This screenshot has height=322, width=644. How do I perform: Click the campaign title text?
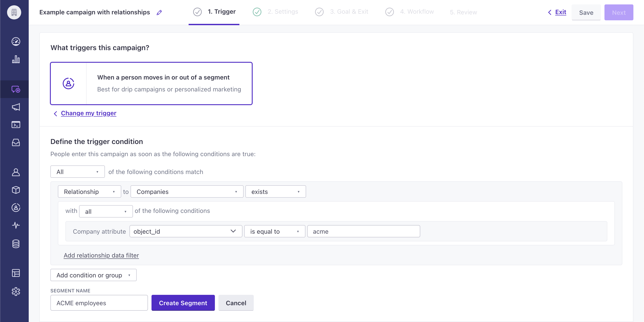point(95,12)
